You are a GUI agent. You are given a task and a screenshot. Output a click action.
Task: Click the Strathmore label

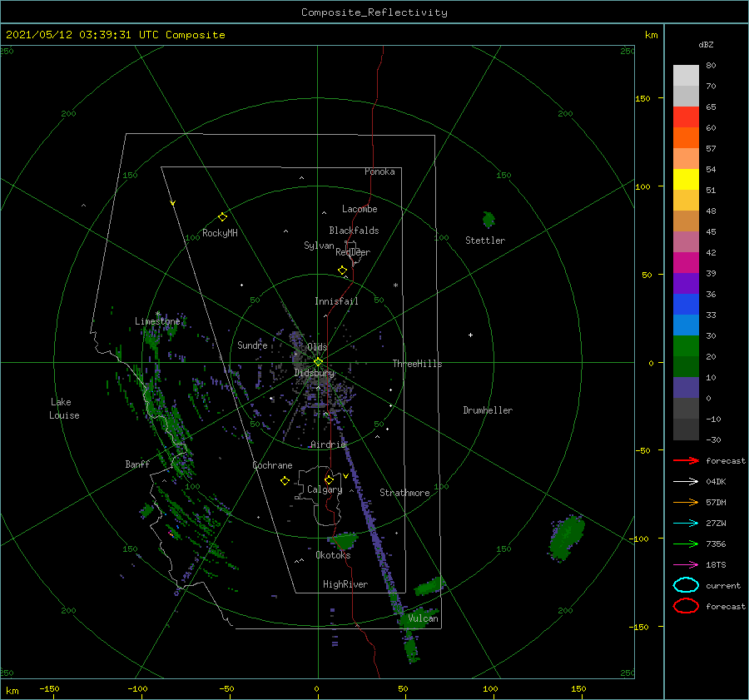(x=404, y=493)
